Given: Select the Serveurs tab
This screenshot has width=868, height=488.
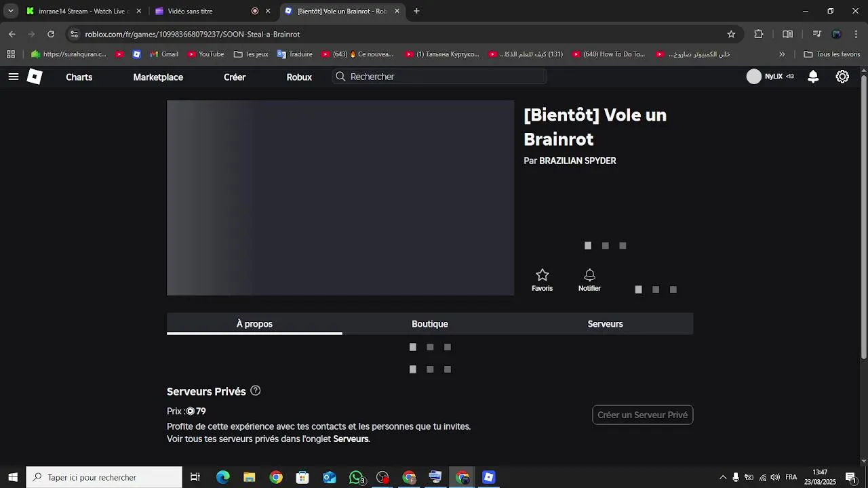Looking at the screenshot, I should (x=605, y=323).
